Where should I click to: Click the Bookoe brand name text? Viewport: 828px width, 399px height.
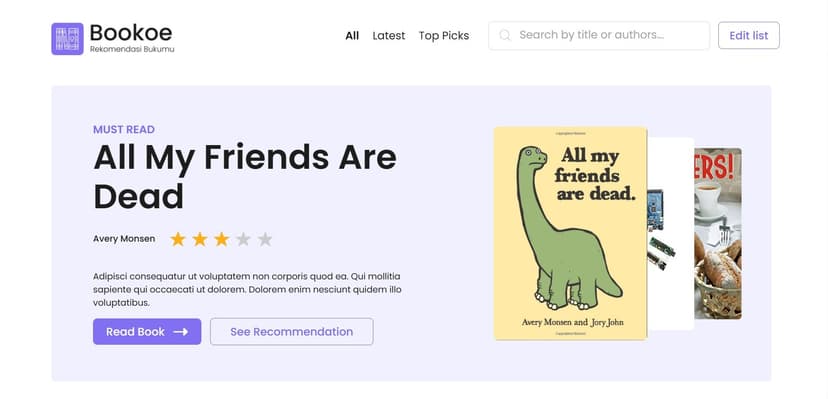tap(131, 33)
